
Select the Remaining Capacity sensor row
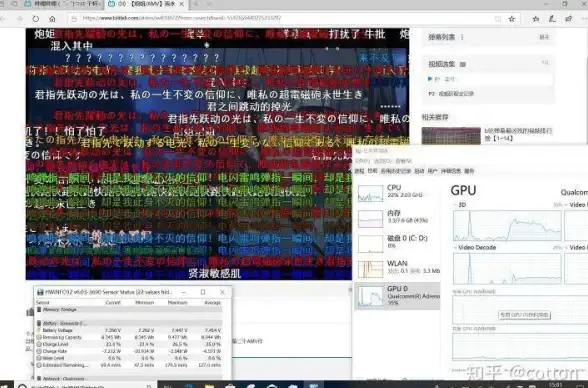(x=129, y=337)
